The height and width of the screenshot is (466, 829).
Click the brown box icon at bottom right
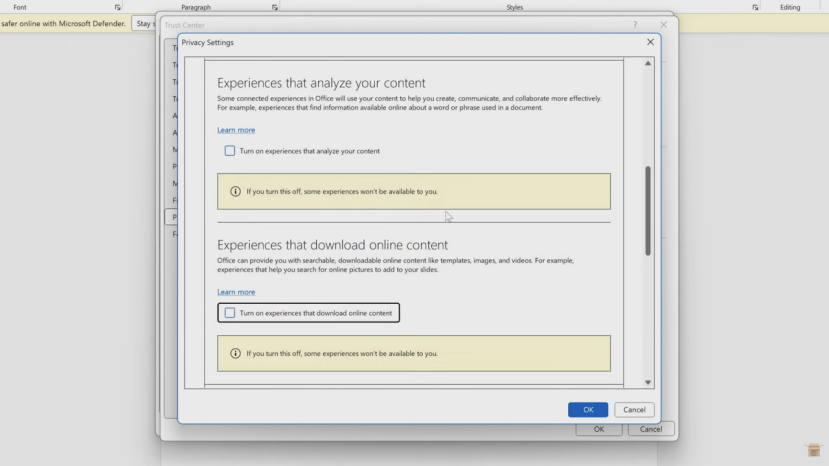(814, 450)
